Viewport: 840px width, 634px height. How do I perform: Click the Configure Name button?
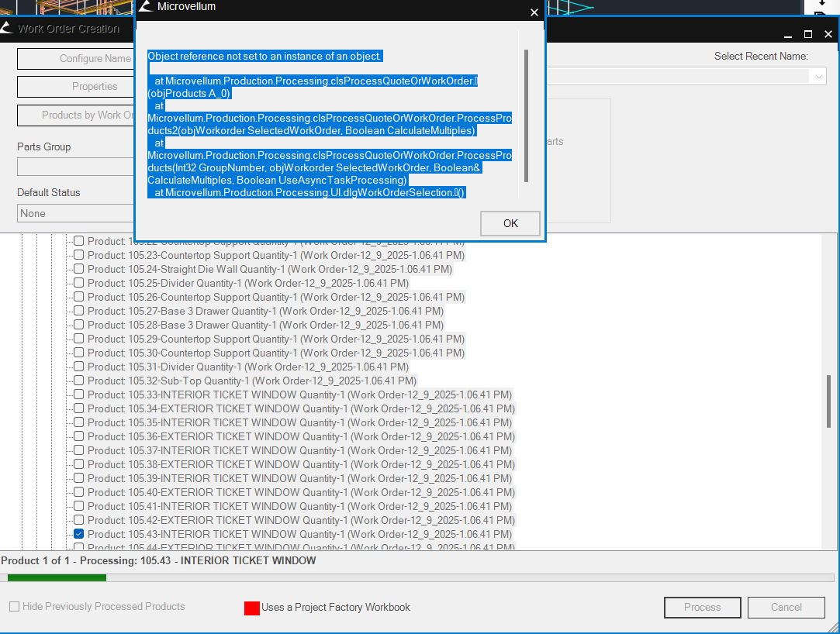click(76, 59)
